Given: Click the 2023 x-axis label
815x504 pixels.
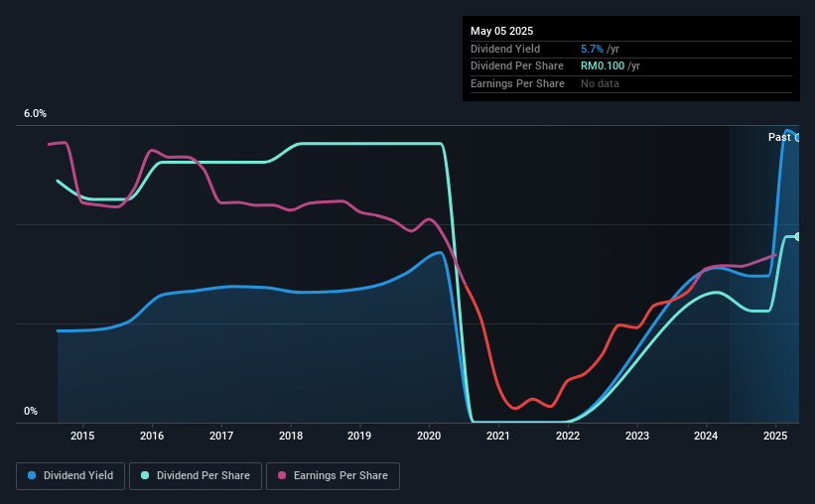Looking at the screenshot, I should pyautogui.click(x=636, y=436).
